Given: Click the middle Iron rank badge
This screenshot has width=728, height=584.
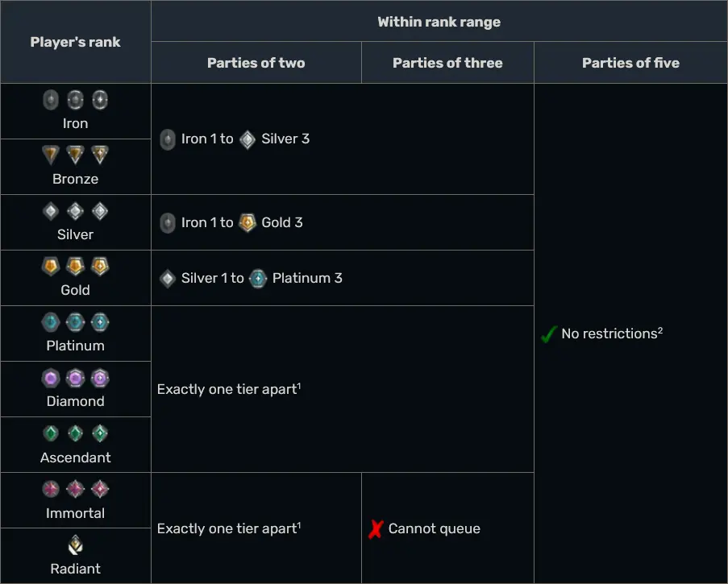Looking at the screenshot, I should (x=75, y=100).
